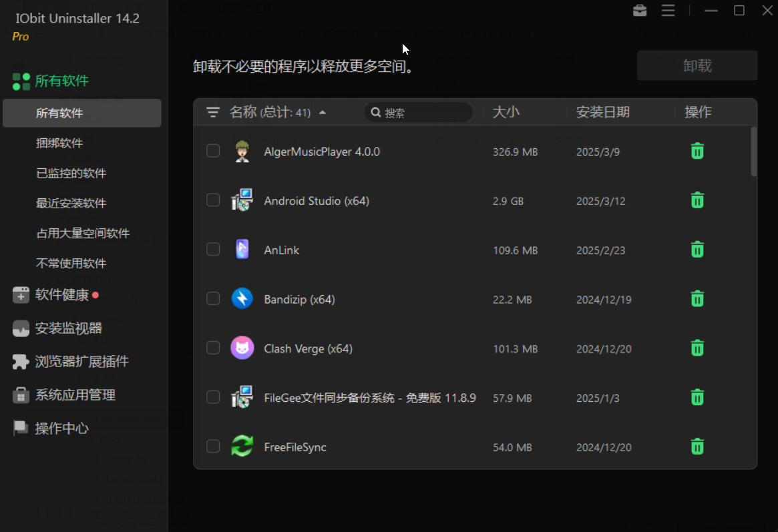
Task: Open 安装监视器 section label
Action: (69, 328)
